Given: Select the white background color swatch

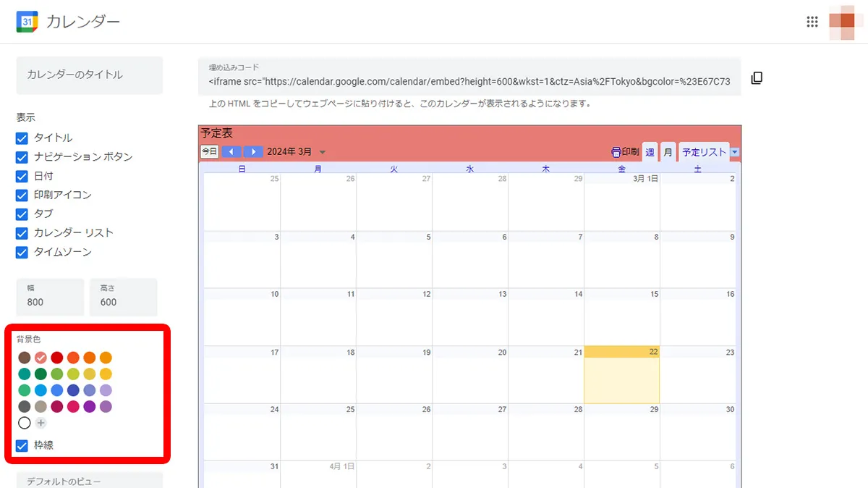Looking at the screenshot, I should tap(25, 423).
